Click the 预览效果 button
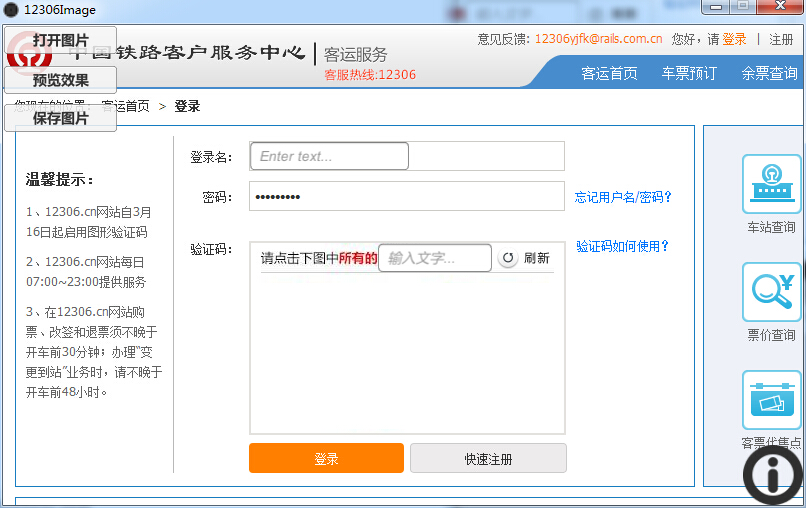Image resolution: width=806 pixels, height=508 pixels. point(61,80)
